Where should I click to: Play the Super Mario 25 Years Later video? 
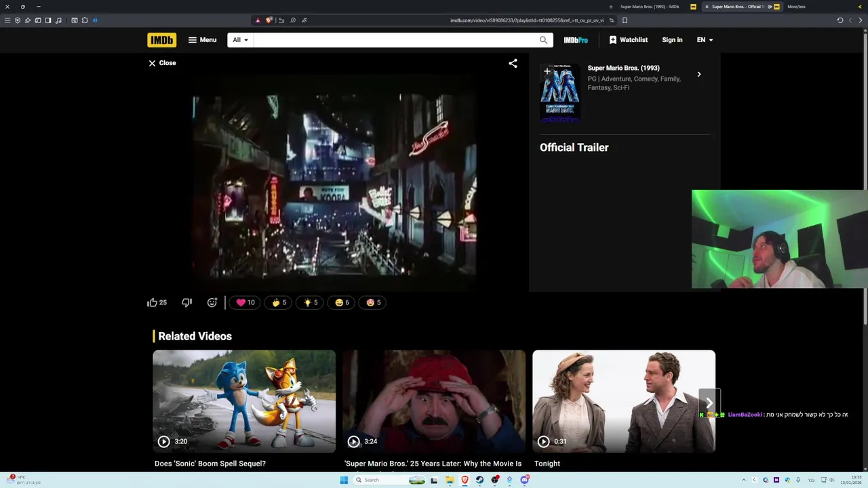pyautogui.click(x=434, y=401)
